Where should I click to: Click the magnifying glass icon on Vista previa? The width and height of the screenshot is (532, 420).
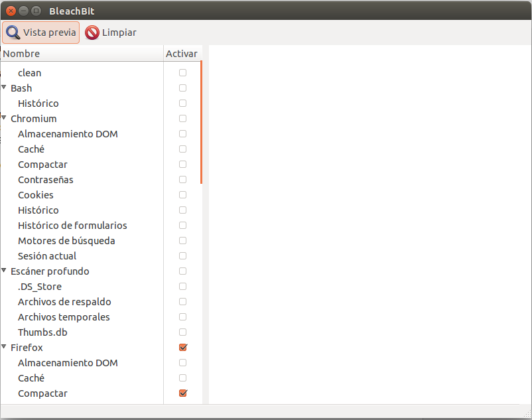click(x=13, y=32)
